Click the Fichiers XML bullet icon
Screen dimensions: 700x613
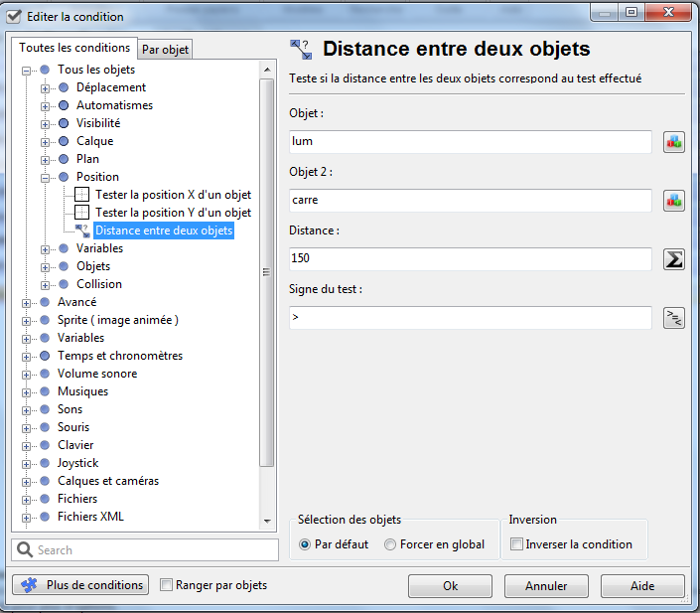coord(45,517)
